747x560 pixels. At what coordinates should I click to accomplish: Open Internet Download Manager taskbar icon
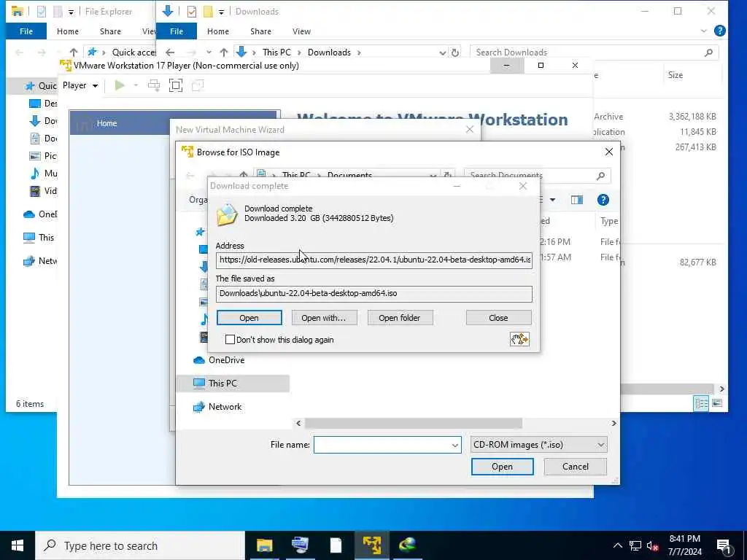pyautogui.click(x=408, y=545)
